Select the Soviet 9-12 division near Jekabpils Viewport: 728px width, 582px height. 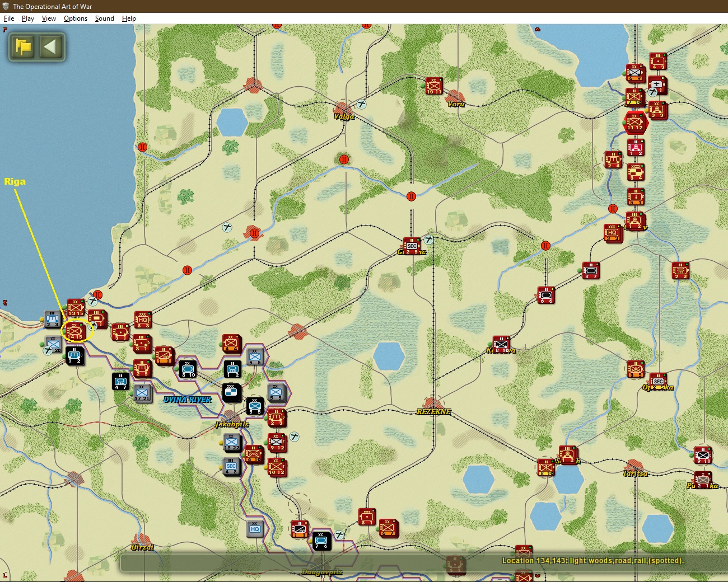click(277, 442)
